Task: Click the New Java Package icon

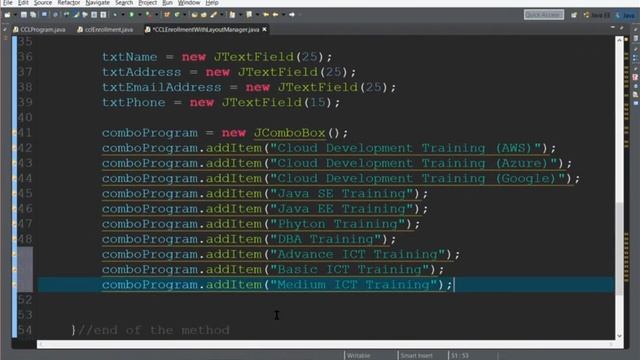Action: 167,15
